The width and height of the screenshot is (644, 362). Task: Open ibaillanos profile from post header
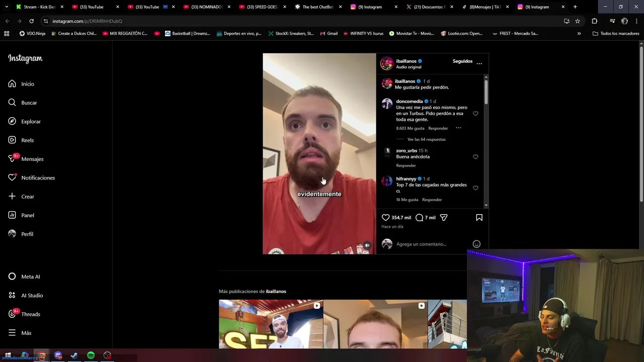point(406,61)
